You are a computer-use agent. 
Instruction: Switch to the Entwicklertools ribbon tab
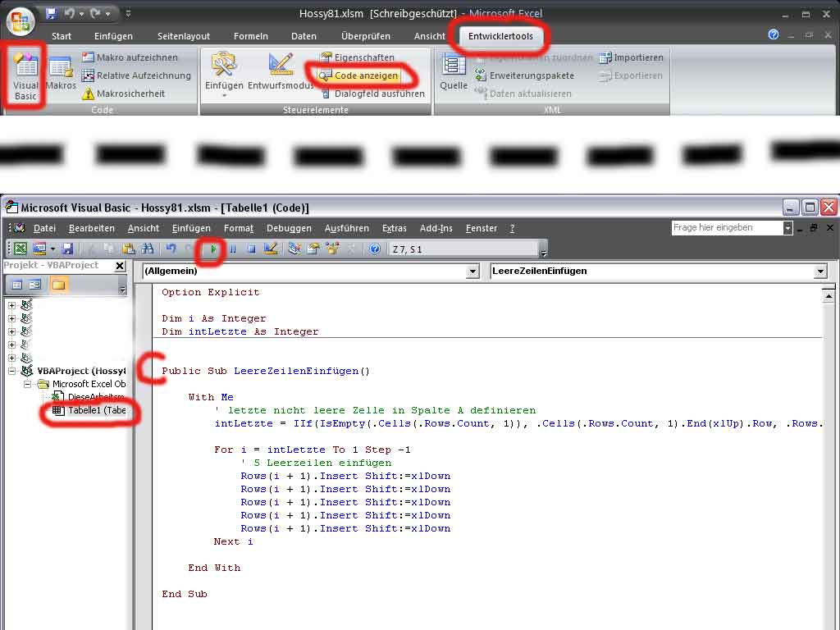pyautogui.click(x=500, y=36)
